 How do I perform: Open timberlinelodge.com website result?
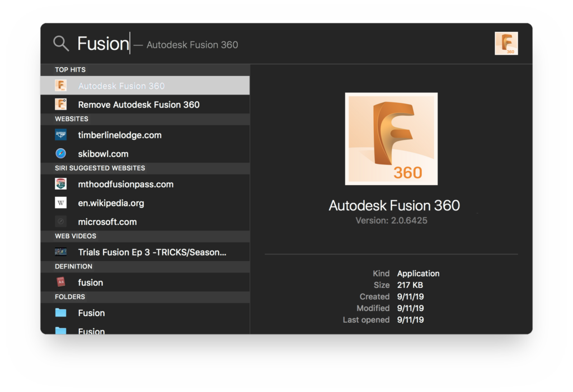[145, 135]
